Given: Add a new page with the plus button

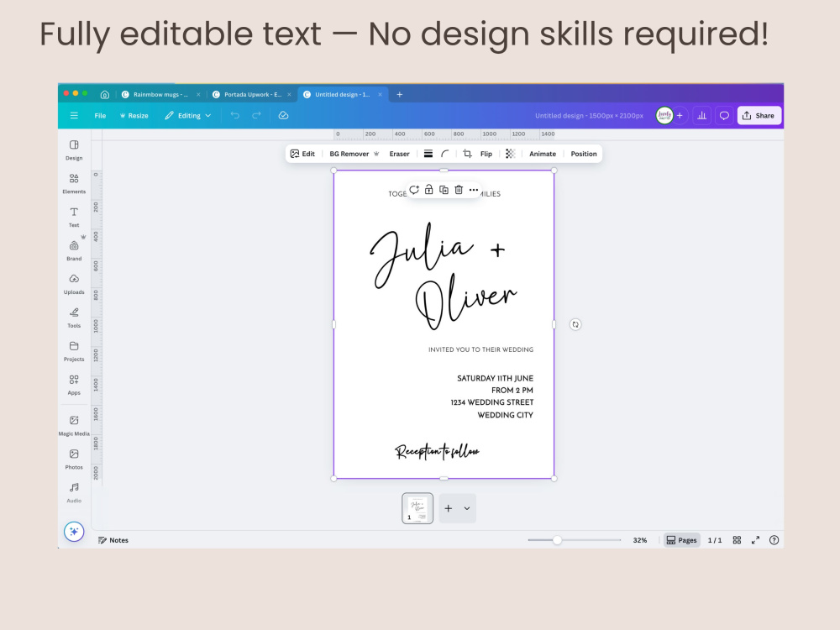Looking at the screenshot, I should 449,508.
